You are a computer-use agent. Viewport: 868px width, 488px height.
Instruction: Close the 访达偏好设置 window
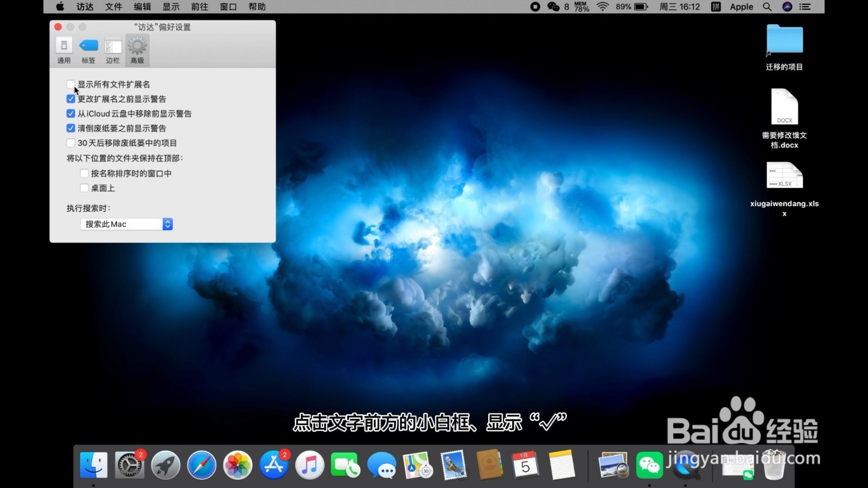pyautogui.click(x=58, y=27)
